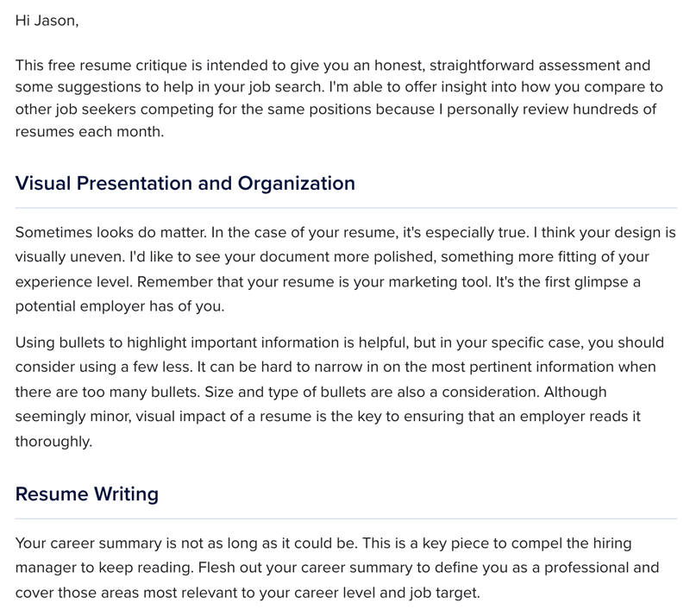
Task: Click the words 'visually uneven'
Action: [70, 257]
